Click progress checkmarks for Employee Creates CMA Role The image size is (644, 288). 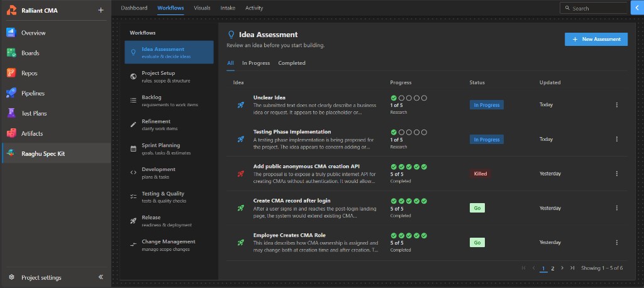point(409,236)
